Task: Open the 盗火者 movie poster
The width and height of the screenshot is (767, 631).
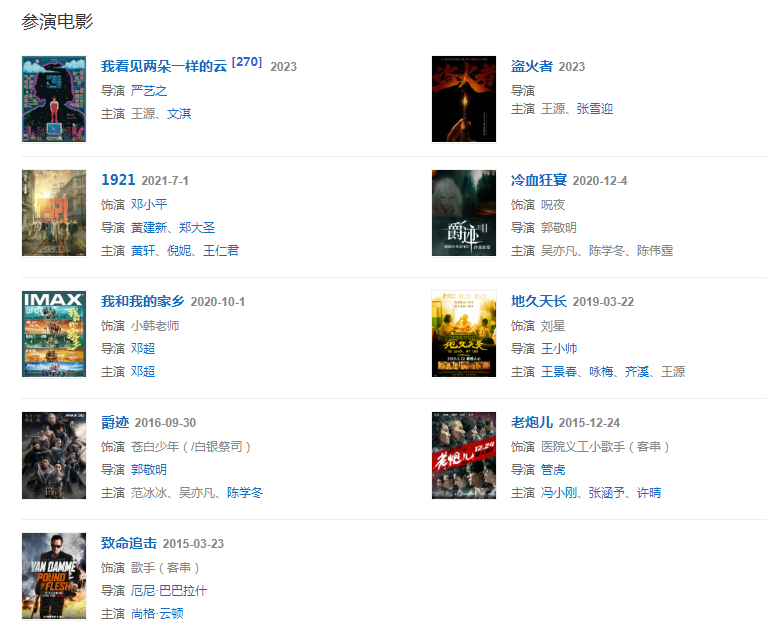Action: coord(464,99)
